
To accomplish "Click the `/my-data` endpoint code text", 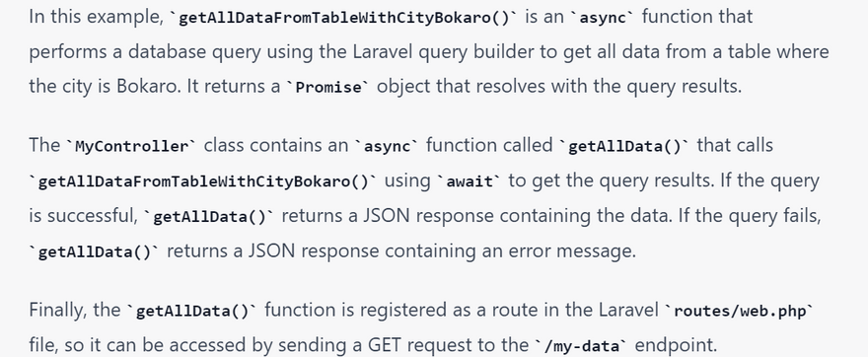I will (x=581, y=346).
